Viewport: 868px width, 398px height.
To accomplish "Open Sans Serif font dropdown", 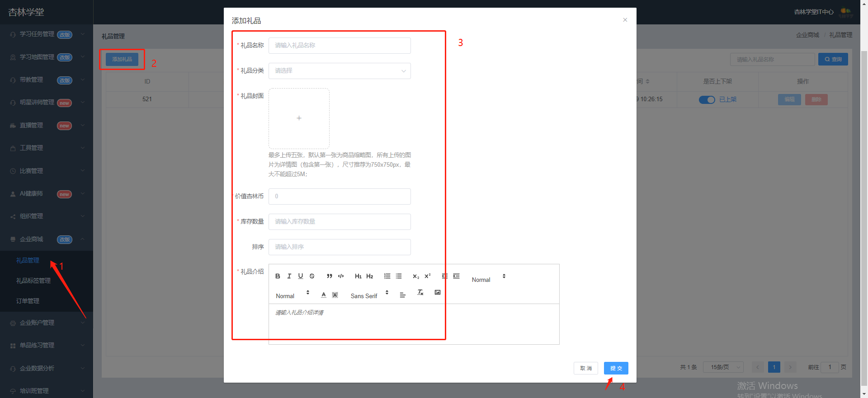I will (370, 296).
